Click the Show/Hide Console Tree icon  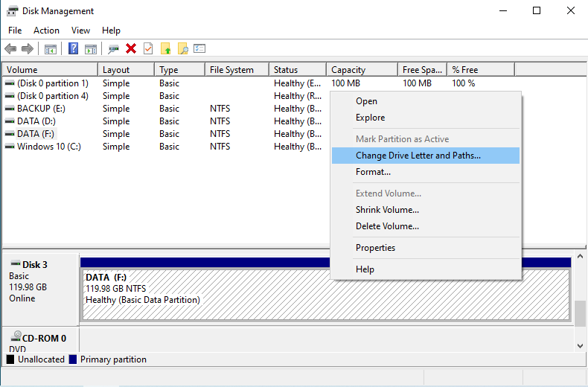(51, 49)
